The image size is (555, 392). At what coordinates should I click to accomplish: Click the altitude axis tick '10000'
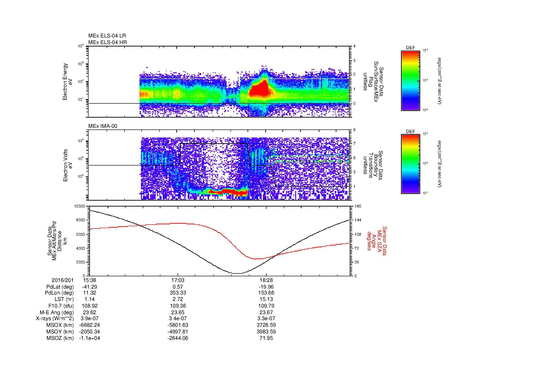pyautogui.click(x=80, y=206)
